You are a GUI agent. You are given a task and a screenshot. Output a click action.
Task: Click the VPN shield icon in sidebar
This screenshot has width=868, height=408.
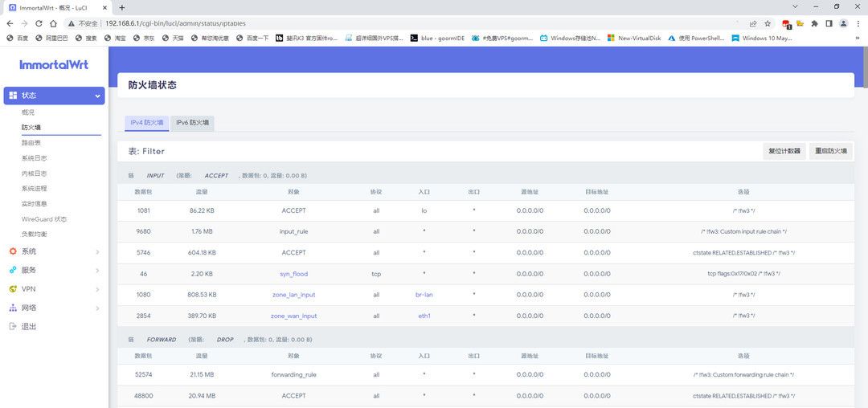pos(13,289)
